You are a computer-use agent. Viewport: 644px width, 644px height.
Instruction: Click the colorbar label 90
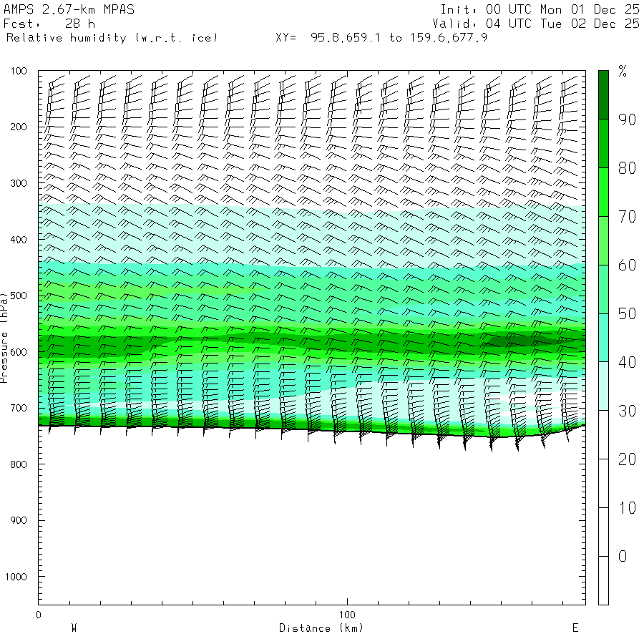(x=627, y=119)
